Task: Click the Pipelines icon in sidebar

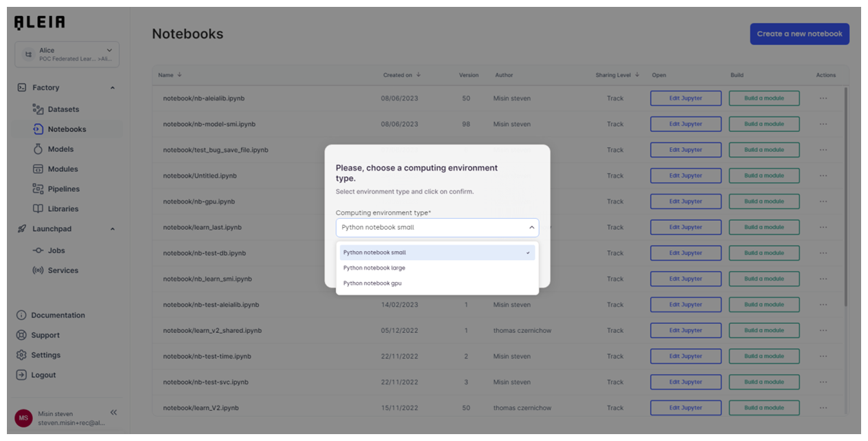Action: (x=38, y=189)
